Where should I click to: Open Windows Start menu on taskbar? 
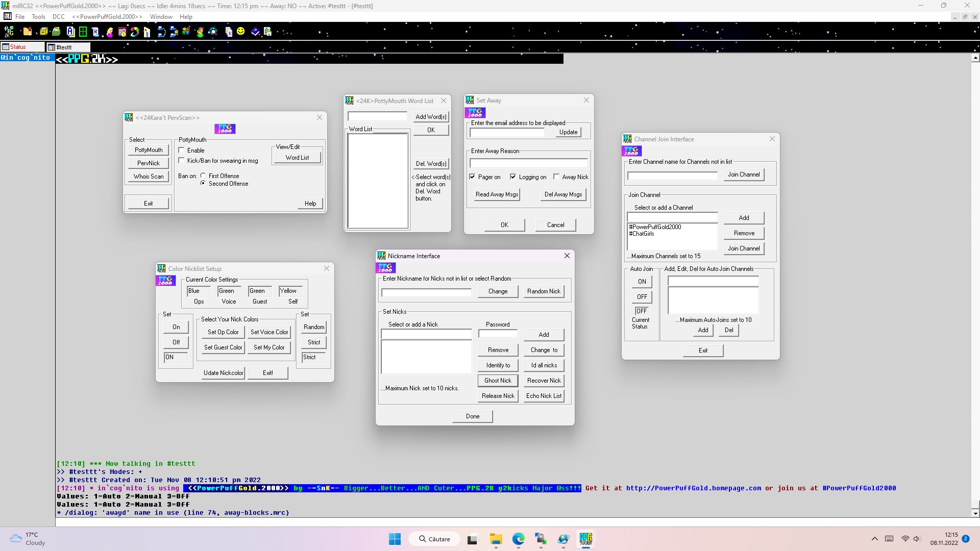point(395,539)
